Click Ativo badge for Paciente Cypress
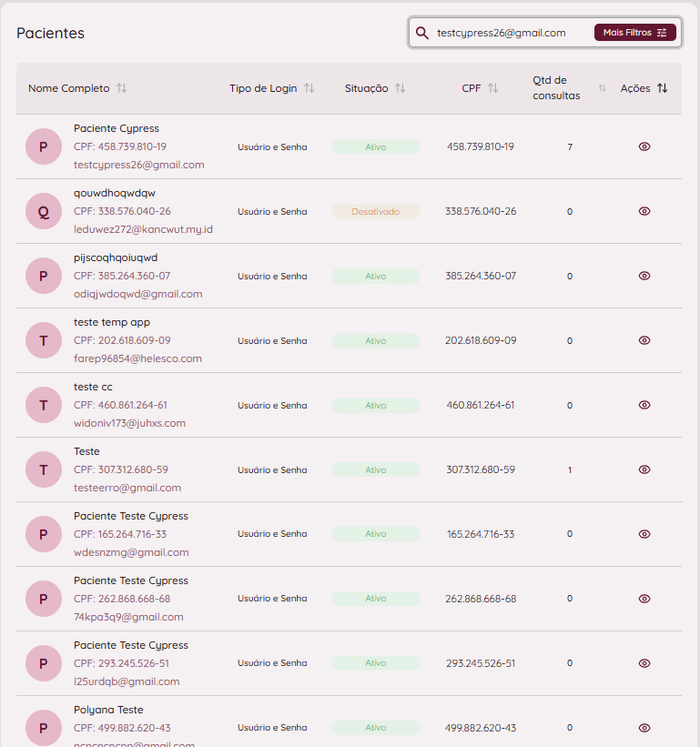700x747 pixels. pos(375,146)
